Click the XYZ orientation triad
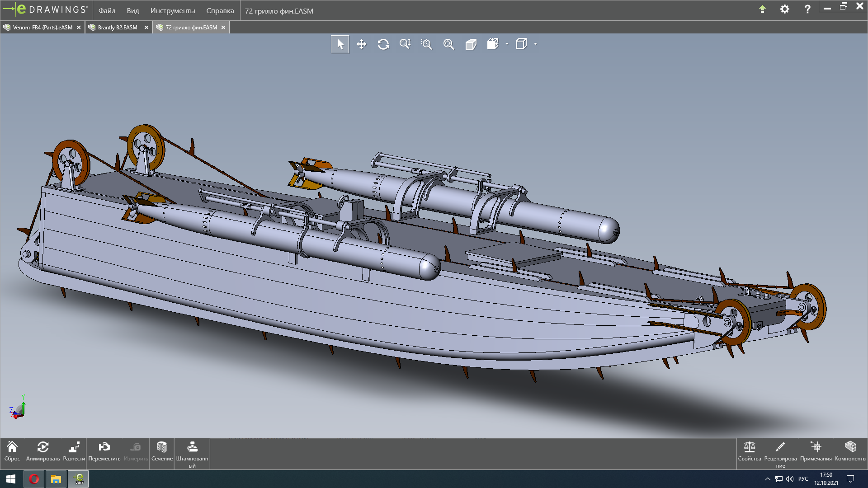The width and height of the screenshot is (868, 488). point(18,407)
